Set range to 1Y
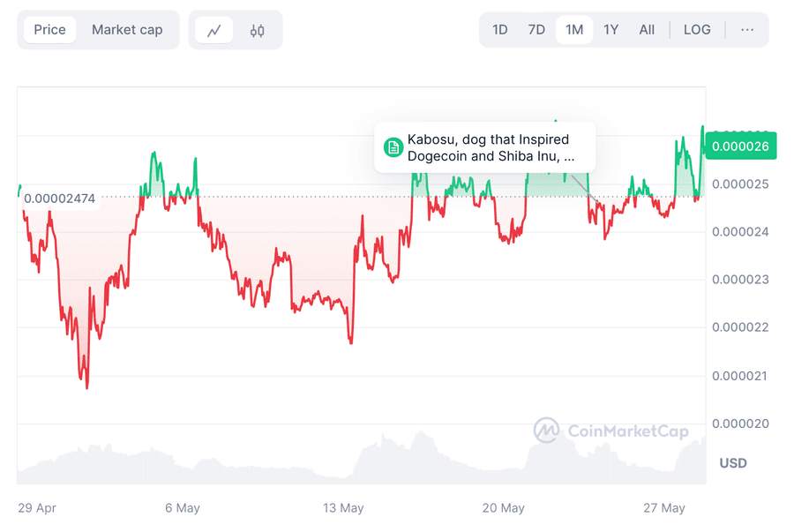794x532 pixels. pos(610,30)
